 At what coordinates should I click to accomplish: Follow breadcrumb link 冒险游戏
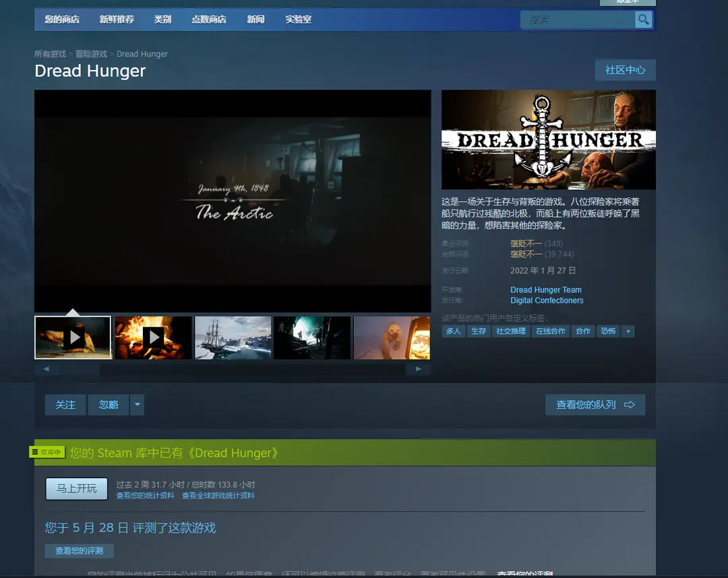pos(92,54)
